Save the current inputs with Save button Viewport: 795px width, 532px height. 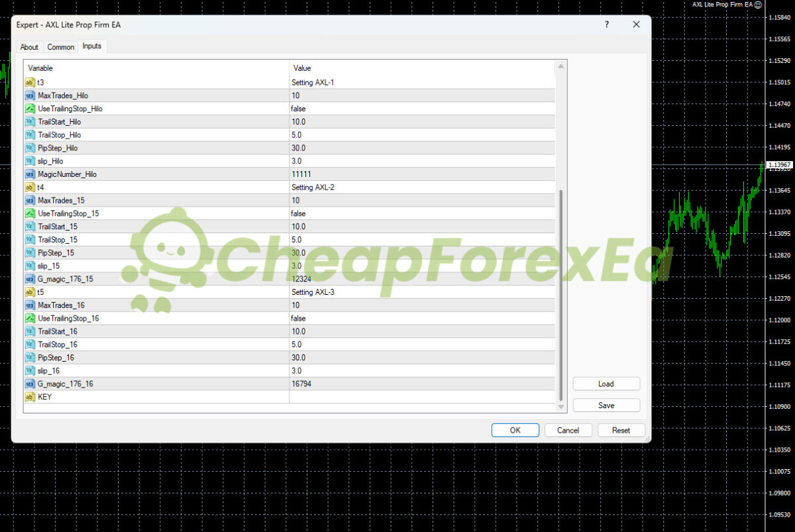click(606, 405)
